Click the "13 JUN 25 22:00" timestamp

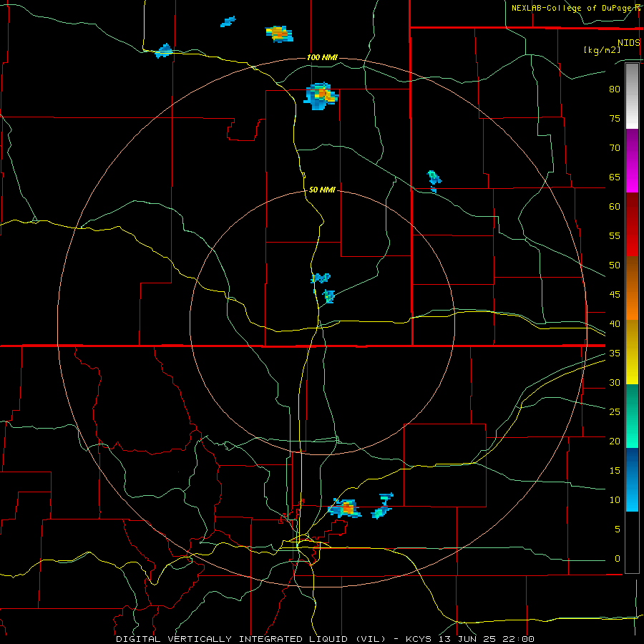click(485, 639)
